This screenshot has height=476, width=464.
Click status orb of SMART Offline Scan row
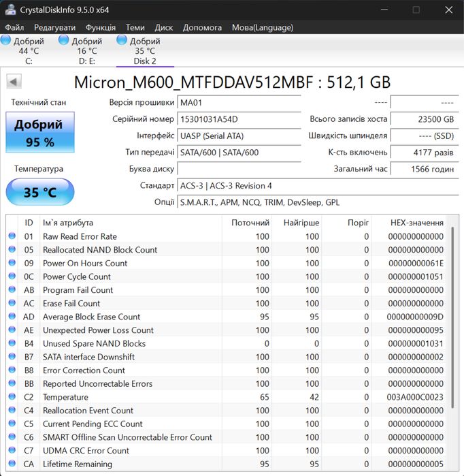12,437
